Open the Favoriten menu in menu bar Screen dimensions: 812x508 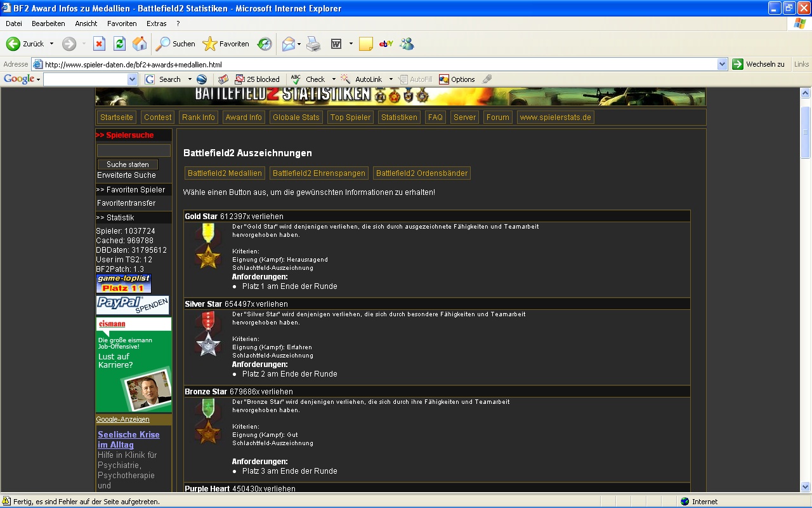point(122,23)
